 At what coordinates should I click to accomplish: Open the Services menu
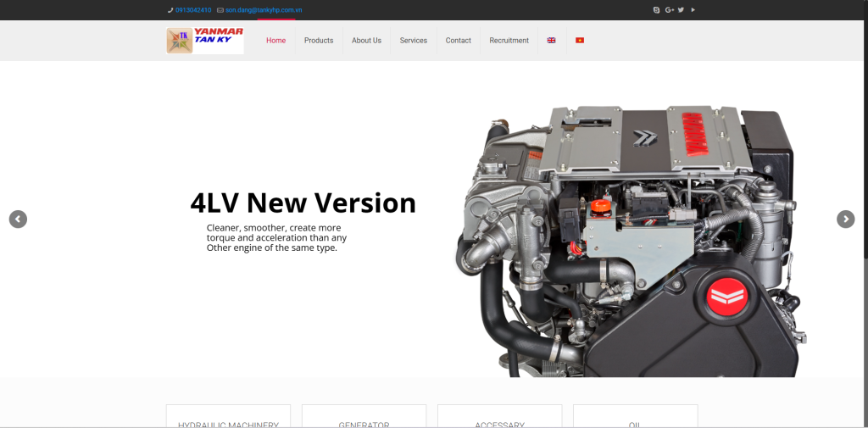pos(414,41)
